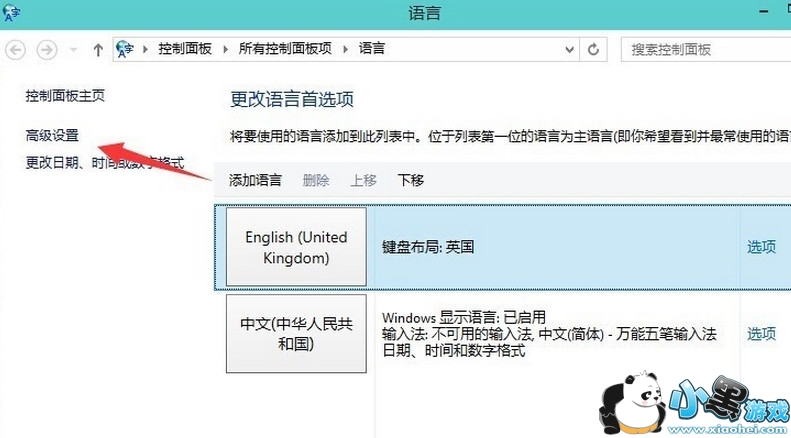Viewport: 791px width, 438px height.
Task: Select 所有控制面板项 in the breadcrumb path
Action: 285,48
